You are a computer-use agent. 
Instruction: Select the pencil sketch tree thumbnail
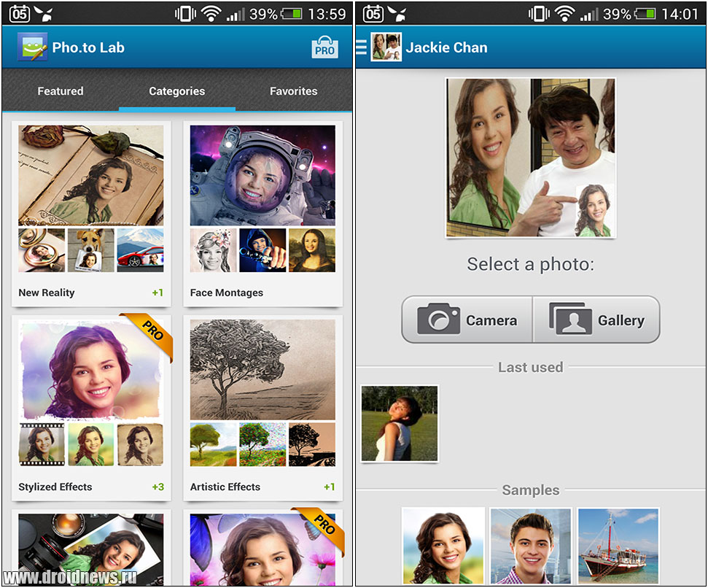[262, 369]
